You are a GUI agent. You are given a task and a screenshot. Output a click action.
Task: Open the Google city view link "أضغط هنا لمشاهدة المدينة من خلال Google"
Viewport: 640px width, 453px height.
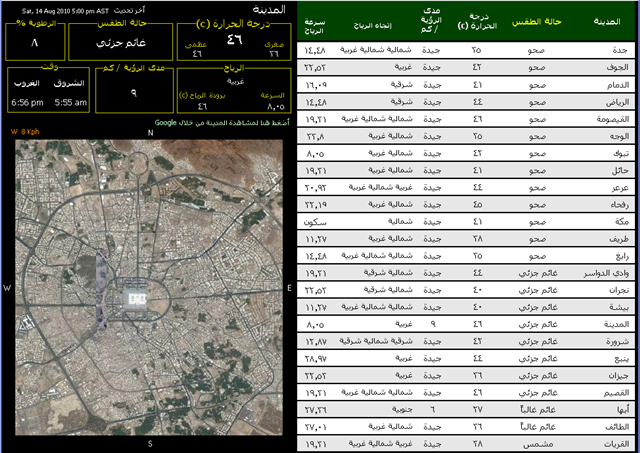tap(222, 122)
